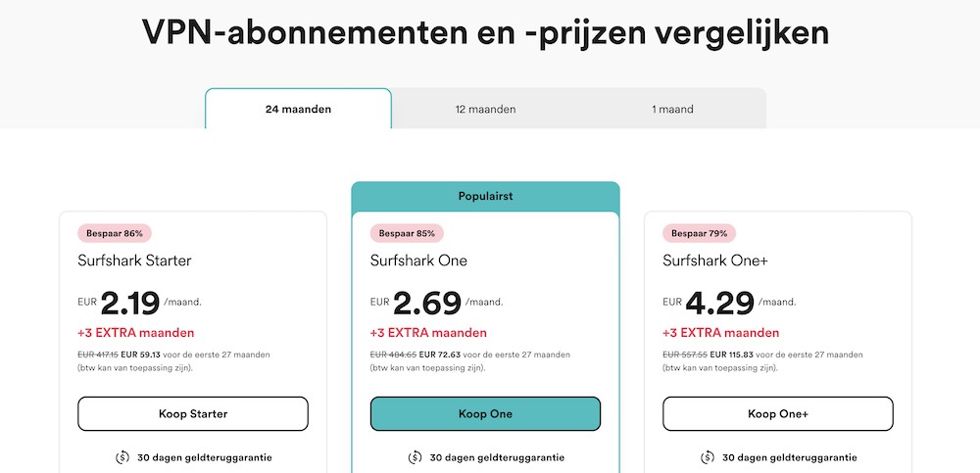Click the Koop One+ button
The image size is (980, 473).
(x=778, y=414)
